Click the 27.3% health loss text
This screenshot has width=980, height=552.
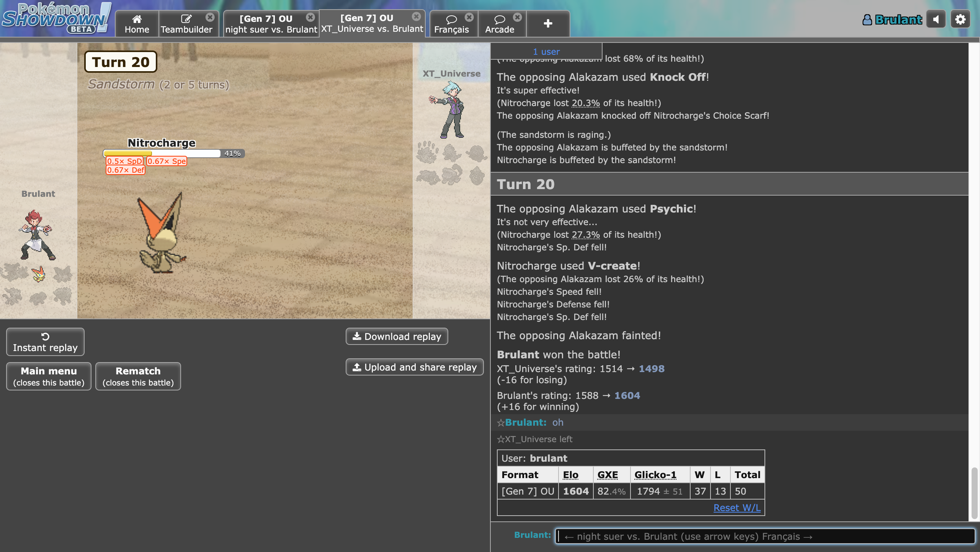pos(586,235)
